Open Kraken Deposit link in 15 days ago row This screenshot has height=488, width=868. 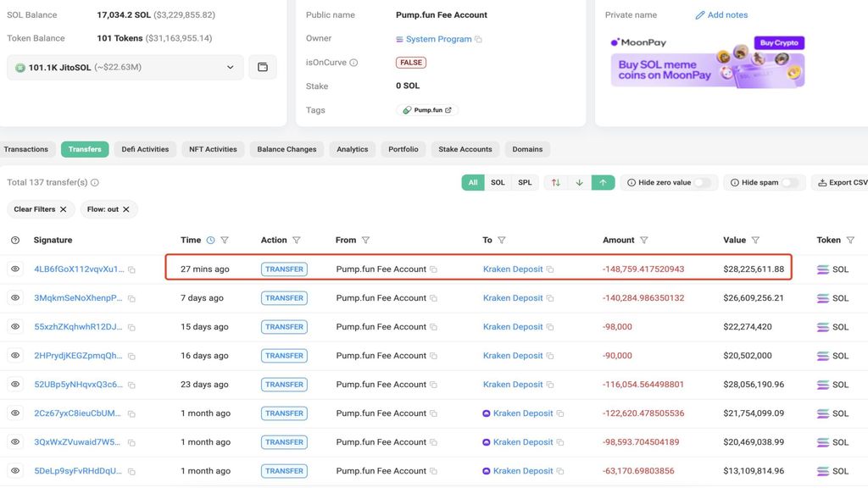click(x=513, y=327)
